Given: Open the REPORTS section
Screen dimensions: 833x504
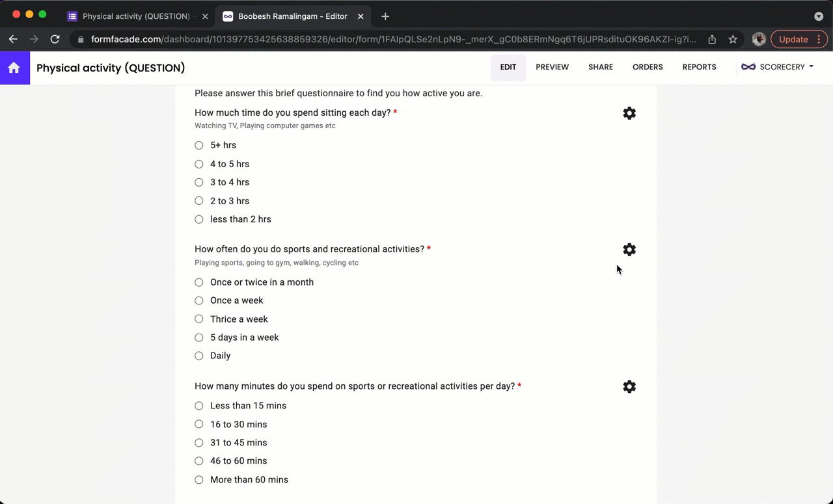Looking at the screenshot, I should point(699,66).
